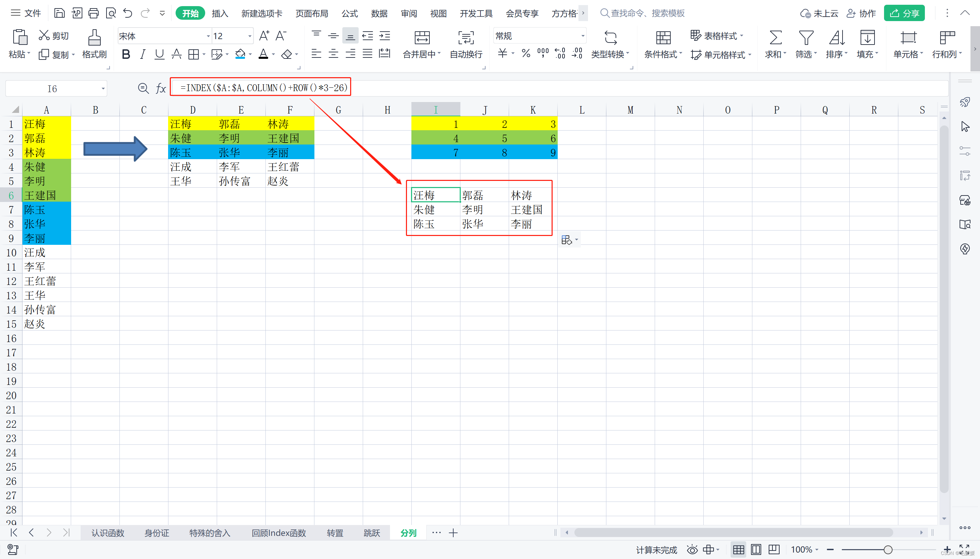Click the Merge and Center (合并居中) icon
The height and width of the screenshot is (559, 980).
[422, 38]
